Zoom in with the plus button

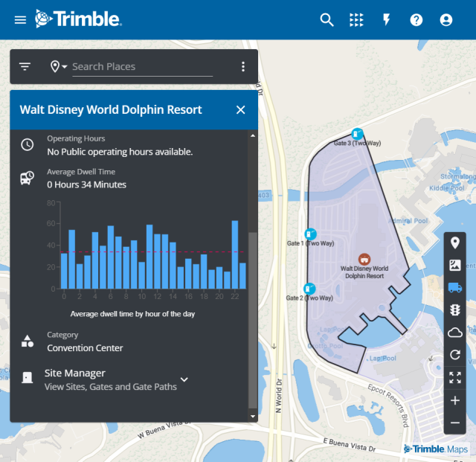point(454,400)
